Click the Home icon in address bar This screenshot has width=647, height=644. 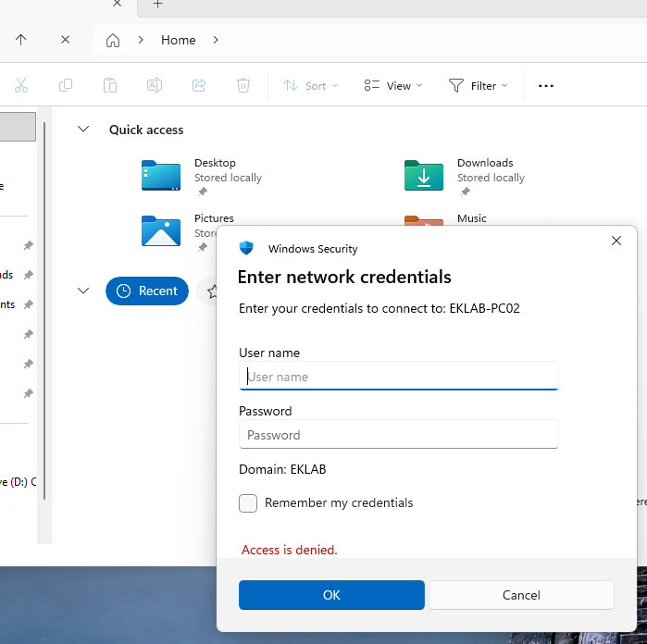pos(113,40)
